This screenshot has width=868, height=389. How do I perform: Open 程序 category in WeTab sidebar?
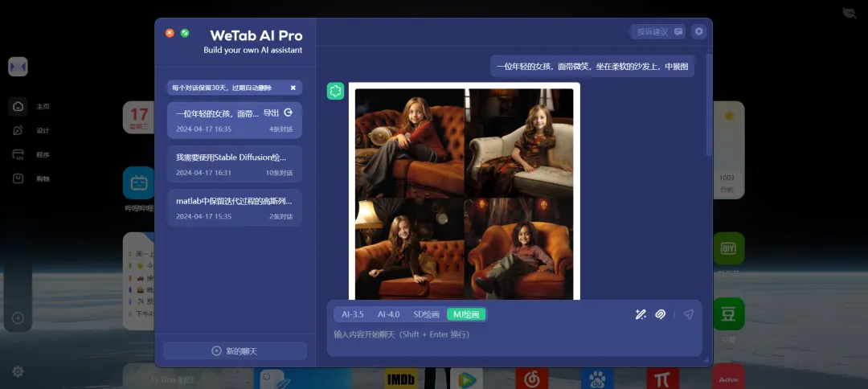point(31,154)
